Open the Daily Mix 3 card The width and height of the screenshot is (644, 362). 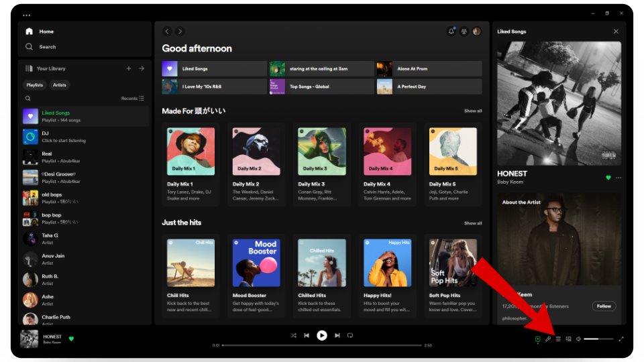point(322,164)
